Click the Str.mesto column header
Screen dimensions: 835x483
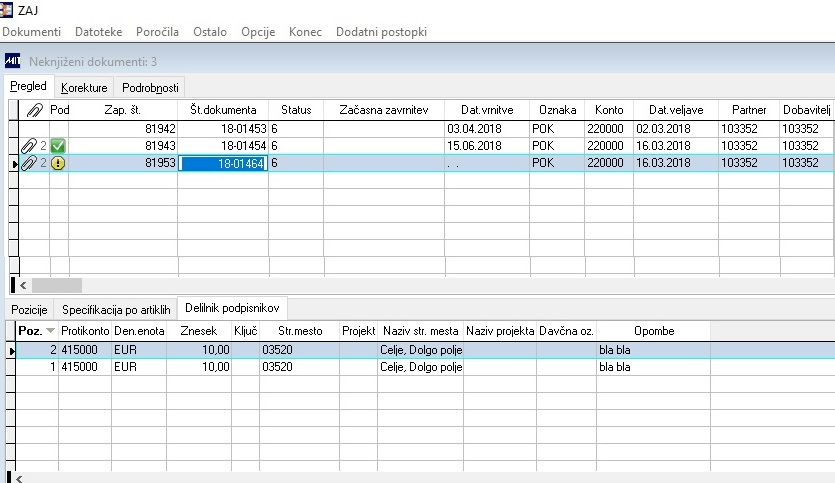[x=300, y=331]
